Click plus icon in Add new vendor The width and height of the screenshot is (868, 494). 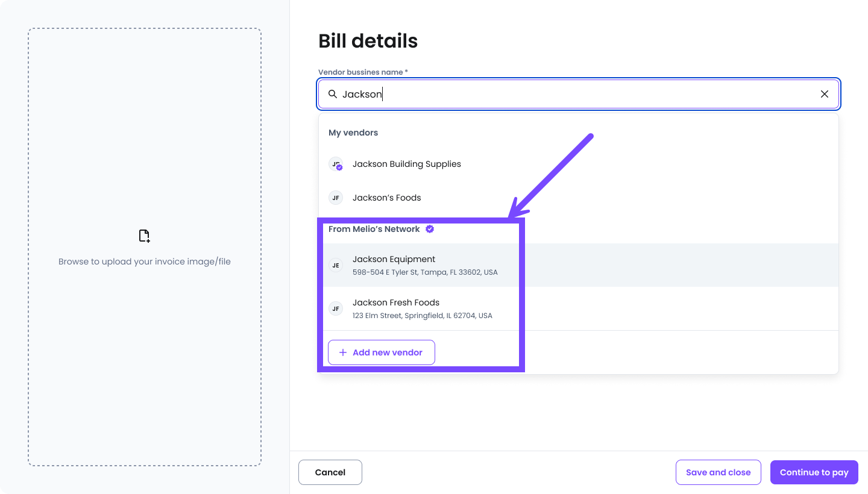pyautogui.click(x=343, y=352)
